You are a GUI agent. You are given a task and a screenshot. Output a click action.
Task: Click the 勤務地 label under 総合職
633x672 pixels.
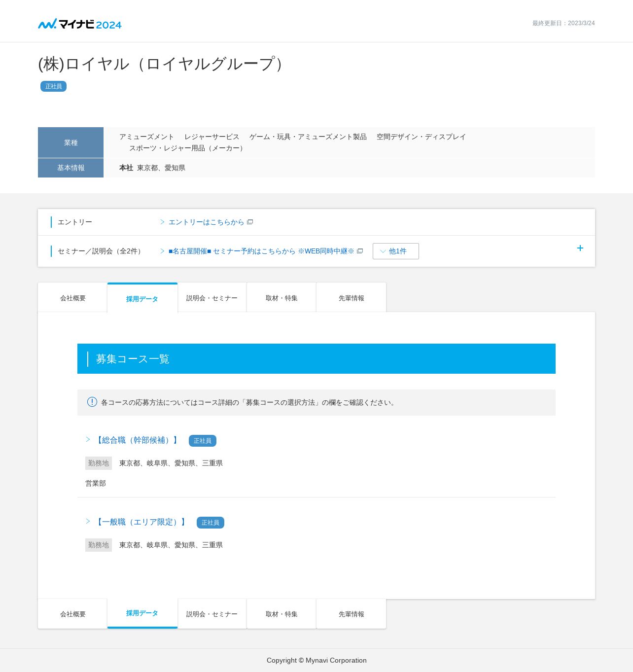coord(99,463)
